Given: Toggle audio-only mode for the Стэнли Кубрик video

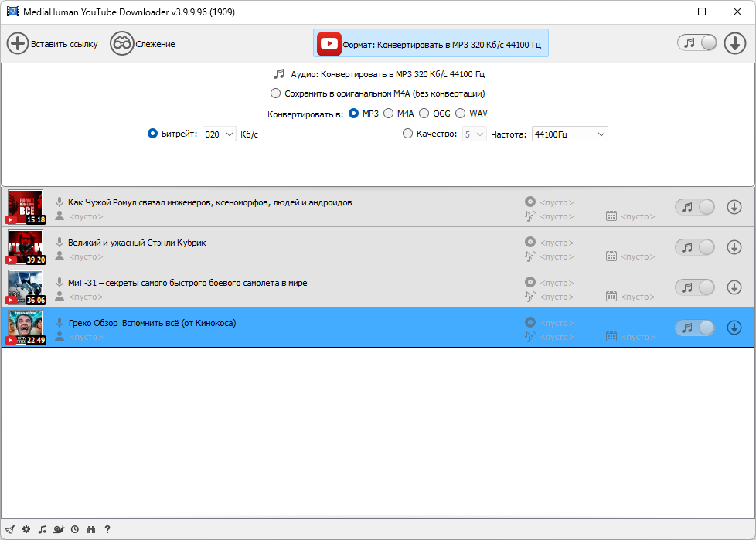Looking at the screenshot, I should [694, 247].
